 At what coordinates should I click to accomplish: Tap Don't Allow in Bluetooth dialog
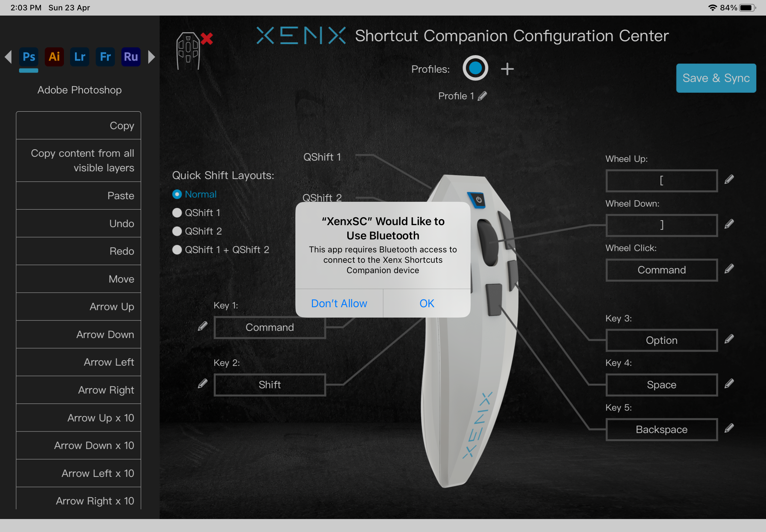click(339, 303)
